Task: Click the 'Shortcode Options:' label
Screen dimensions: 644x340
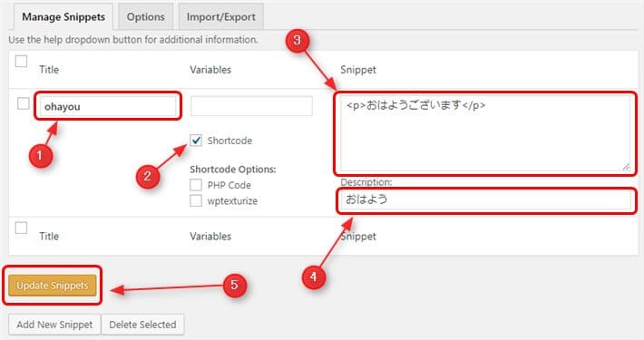Action: (233, 170)
